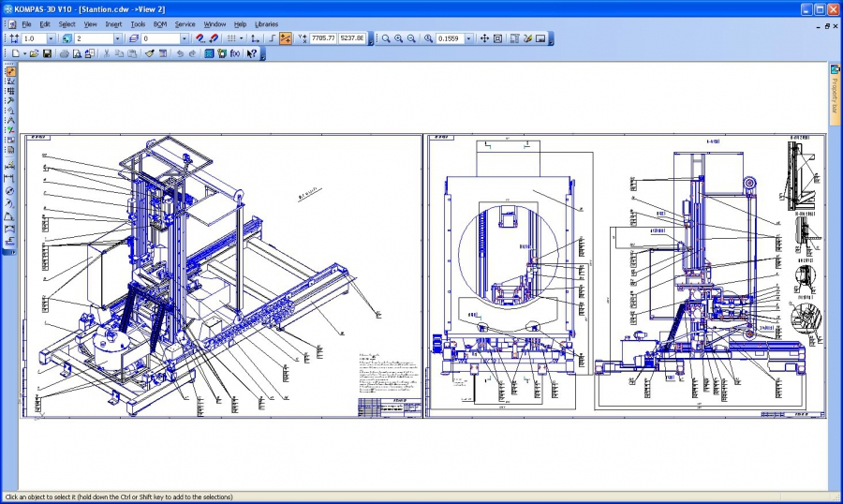
Task: Open the Libraries menu
Action: pos(266,23)
